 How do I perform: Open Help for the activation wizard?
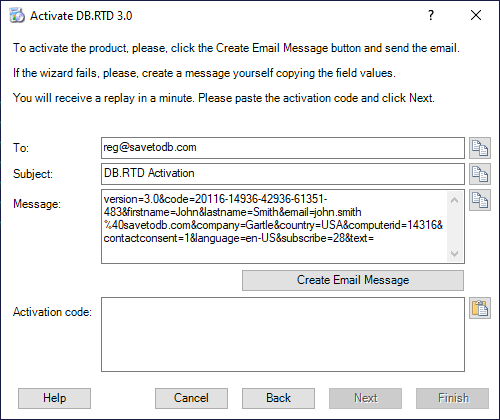coord(54,398)
